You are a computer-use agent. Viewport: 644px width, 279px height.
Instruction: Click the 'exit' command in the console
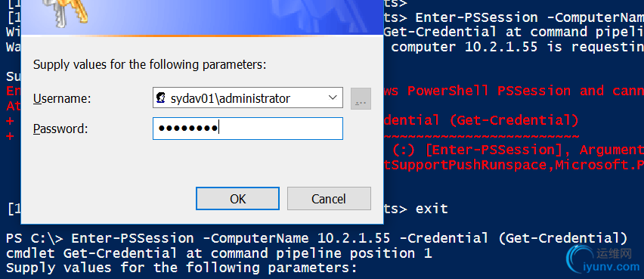coord(432,209)
